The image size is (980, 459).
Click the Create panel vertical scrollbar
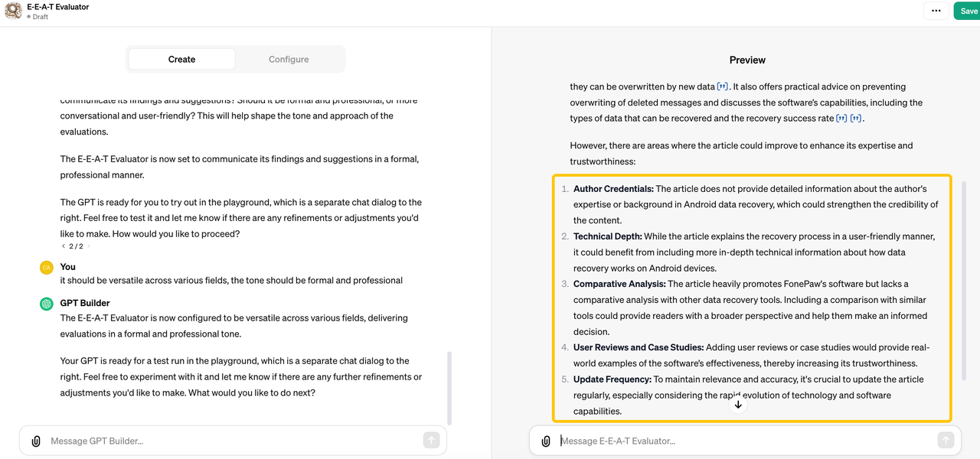(x=449, y=388)
